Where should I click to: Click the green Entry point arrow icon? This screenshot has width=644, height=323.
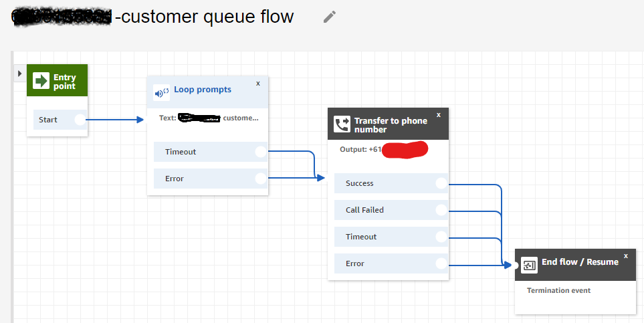click(x=41, y=81)
